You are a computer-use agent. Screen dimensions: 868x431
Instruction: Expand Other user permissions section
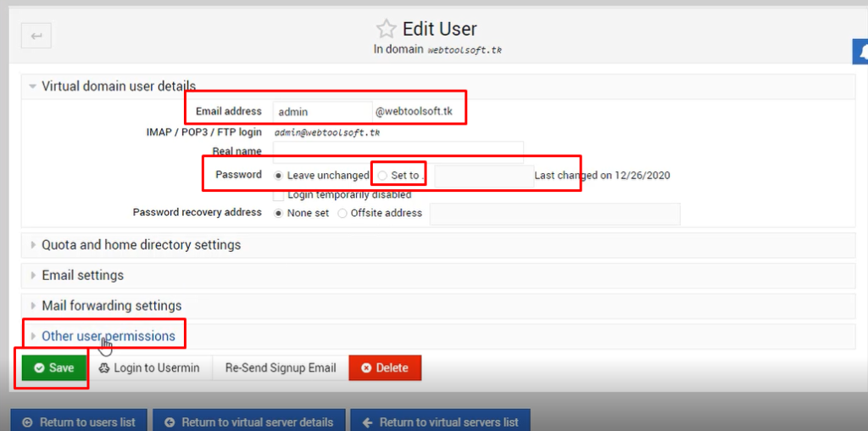coord(438,336)
